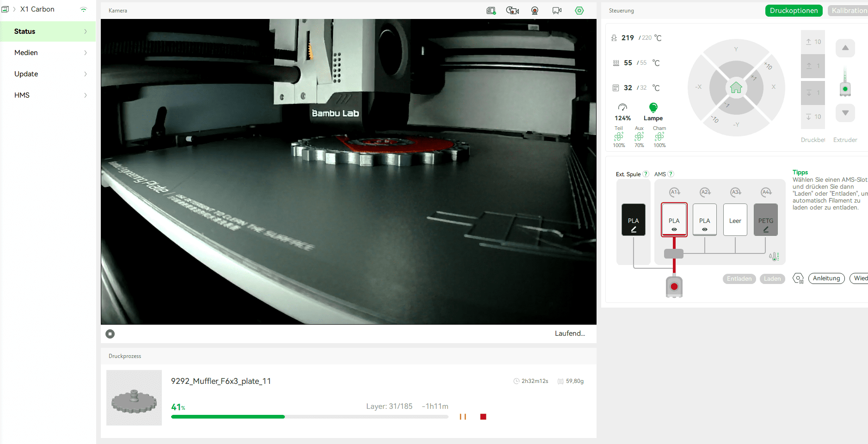The height and width of the screenshot is (444, 868).
Task: Lower the print bed by 1
Action: coord(813,92)
